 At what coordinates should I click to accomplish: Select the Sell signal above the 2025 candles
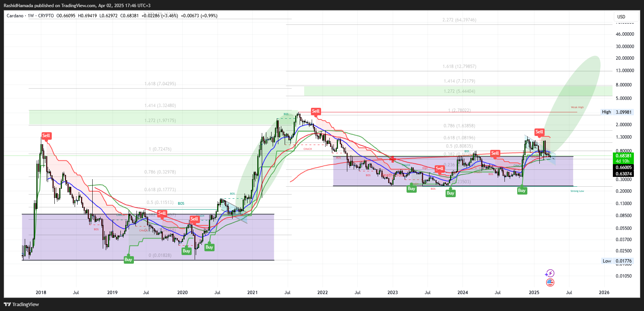click(x=539, y=132)
